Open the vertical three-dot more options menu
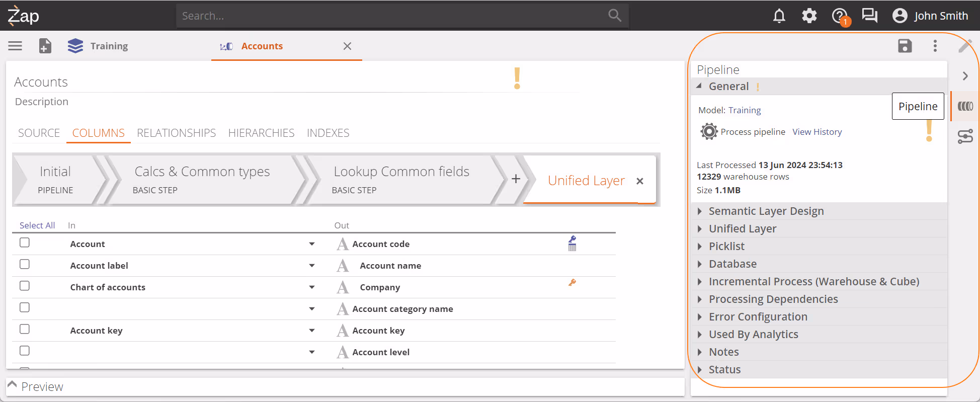Viewport: 980px width, 402px height. (x=935, y=46)
